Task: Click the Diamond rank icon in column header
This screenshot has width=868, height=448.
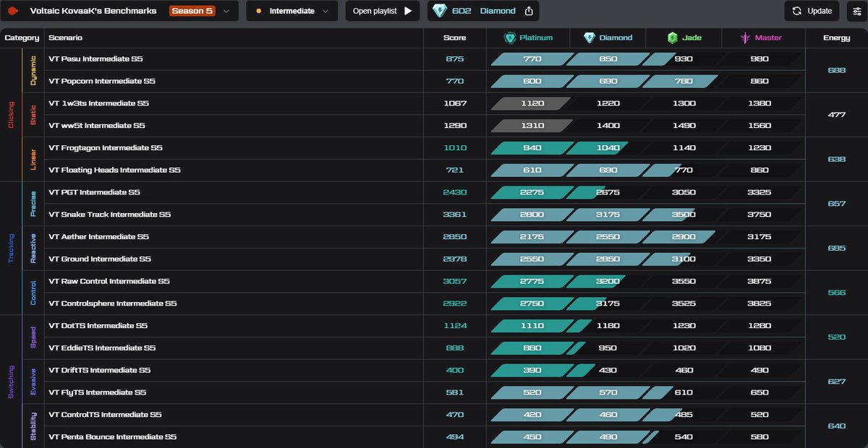Action: tap(589, 38)
